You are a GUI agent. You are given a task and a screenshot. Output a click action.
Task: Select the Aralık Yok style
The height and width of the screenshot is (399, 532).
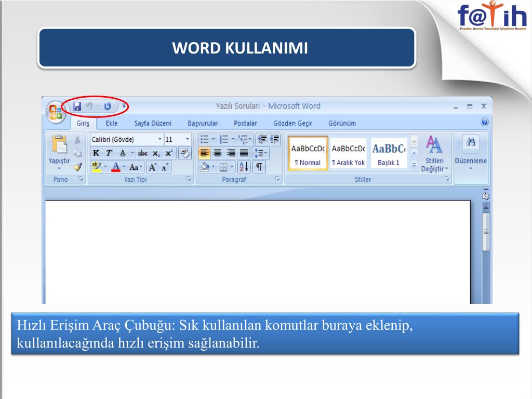(349, 154)
